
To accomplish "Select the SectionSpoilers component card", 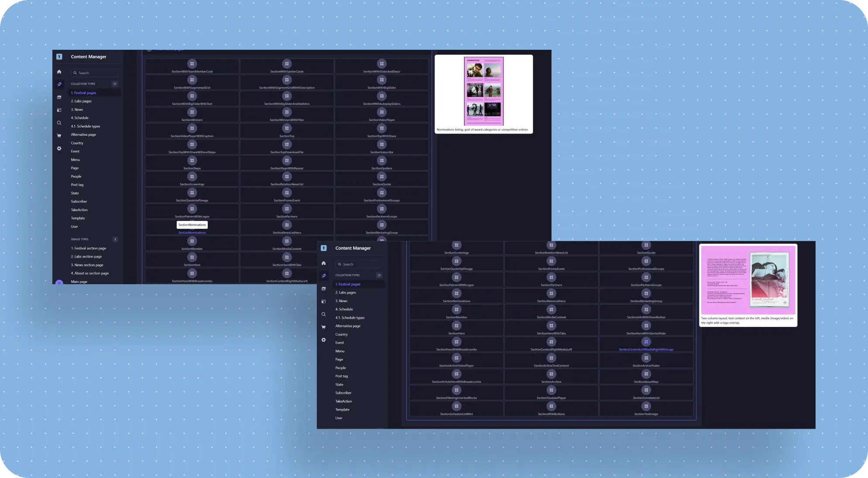I will [382, 163].
